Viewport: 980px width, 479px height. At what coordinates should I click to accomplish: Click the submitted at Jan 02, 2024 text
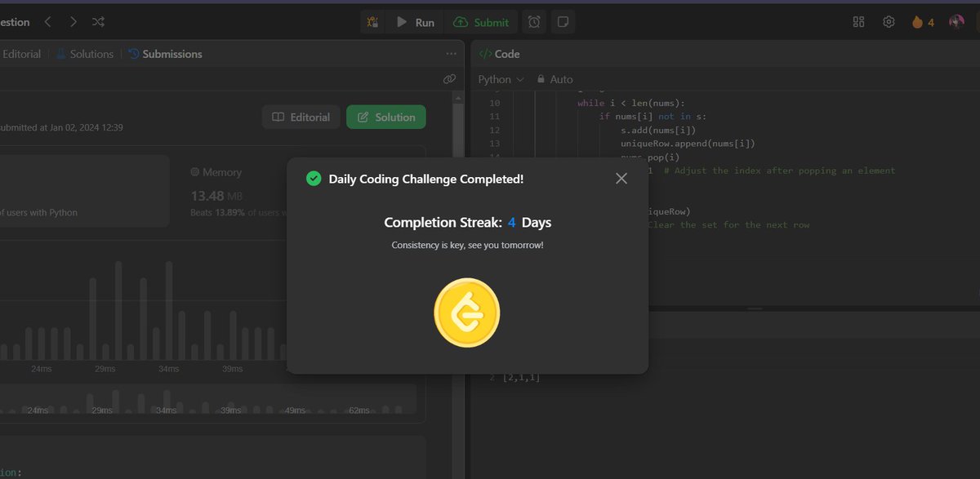click(x=61, y=128)
